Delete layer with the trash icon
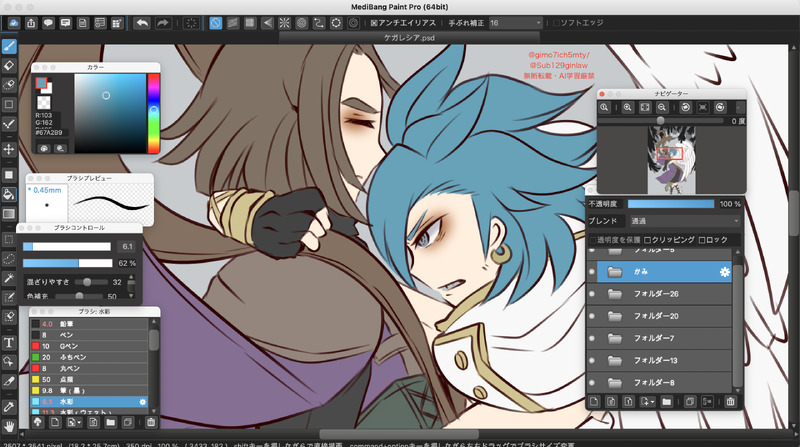This screenshot has width=800, height=447. pos(731,402)
